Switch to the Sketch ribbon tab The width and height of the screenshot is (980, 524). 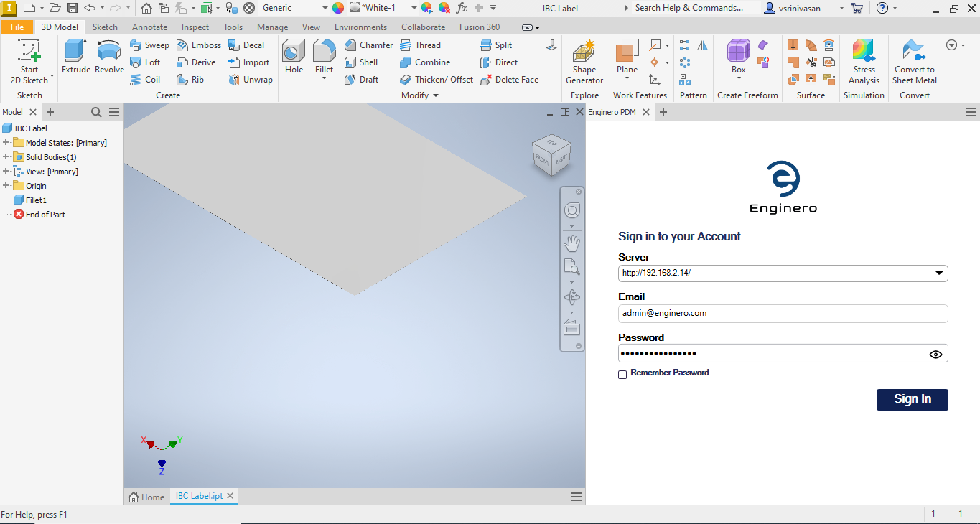pyautogui.click(x=105, y=27)
